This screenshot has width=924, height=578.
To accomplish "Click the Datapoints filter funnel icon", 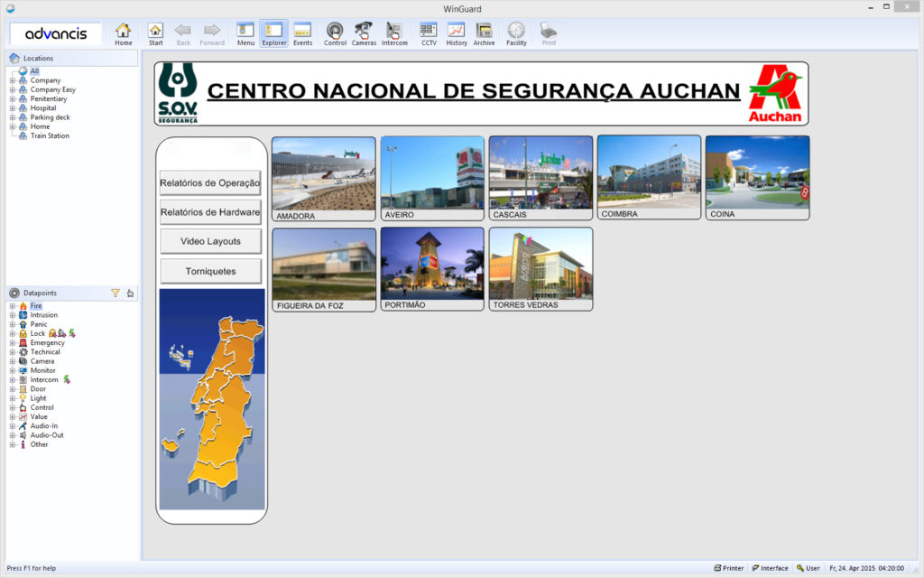I will [x=115, y=294].
